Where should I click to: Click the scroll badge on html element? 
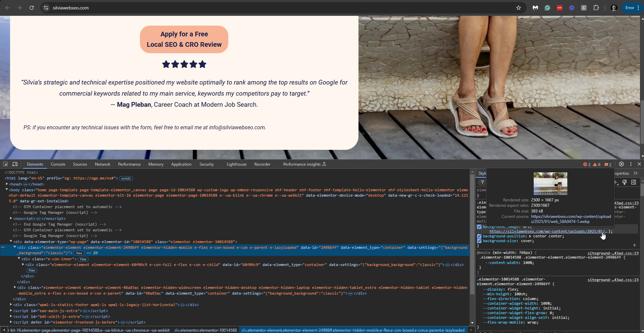[x=126, y=178]
